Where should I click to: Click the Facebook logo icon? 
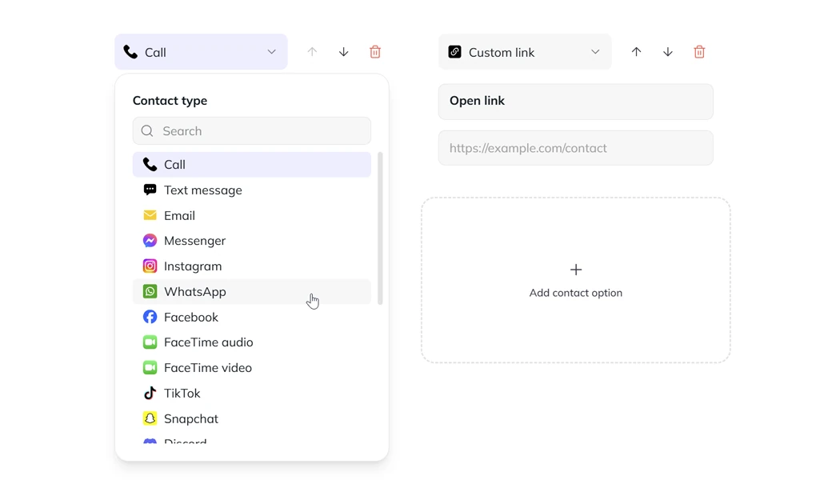point(150,317)
